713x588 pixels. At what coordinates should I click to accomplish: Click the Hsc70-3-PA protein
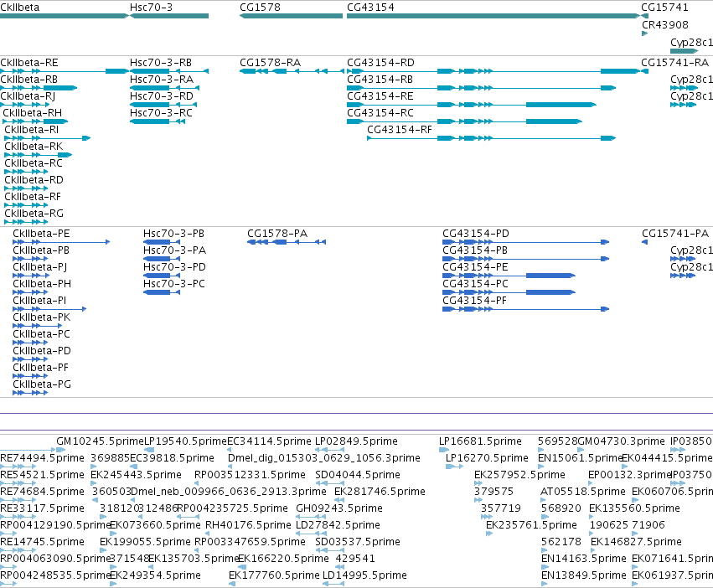(162, 259)
